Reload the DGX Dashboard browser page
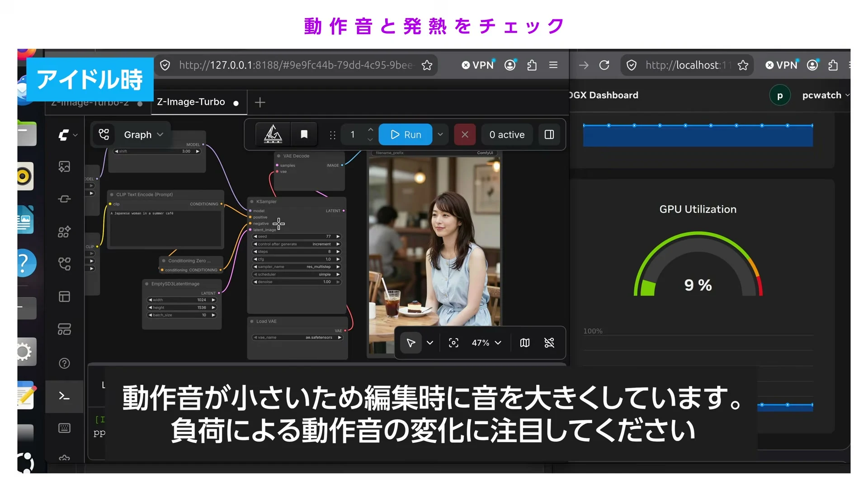The height and width of the screenshot is (488, 868). (x=604, y=65)
